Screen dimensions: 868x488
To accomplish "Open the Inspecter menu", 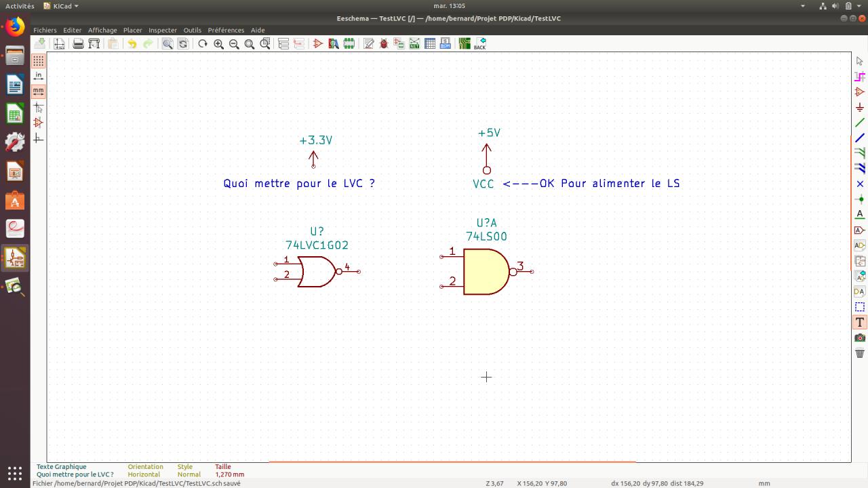I will click(x=163, y=30).
